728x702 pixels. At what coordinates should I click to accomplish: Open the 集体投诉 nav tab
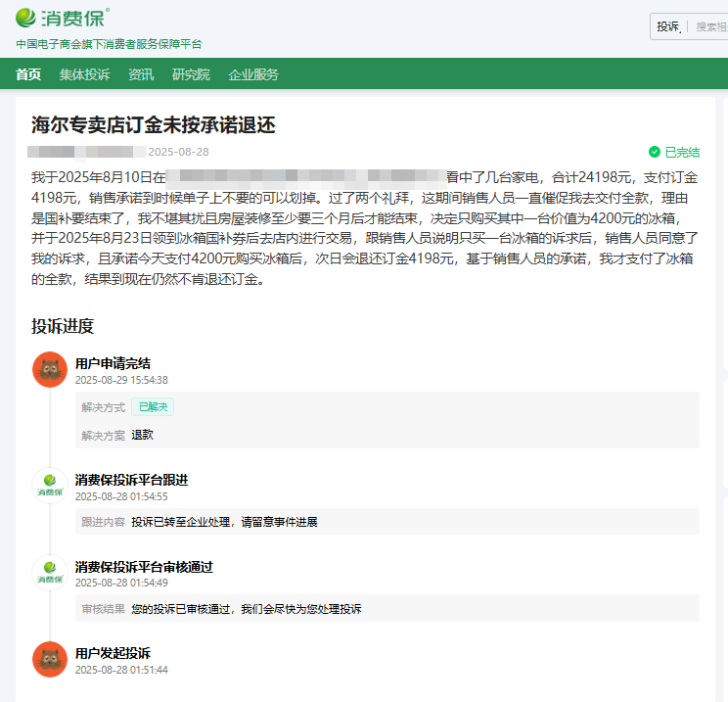(84, 74)
